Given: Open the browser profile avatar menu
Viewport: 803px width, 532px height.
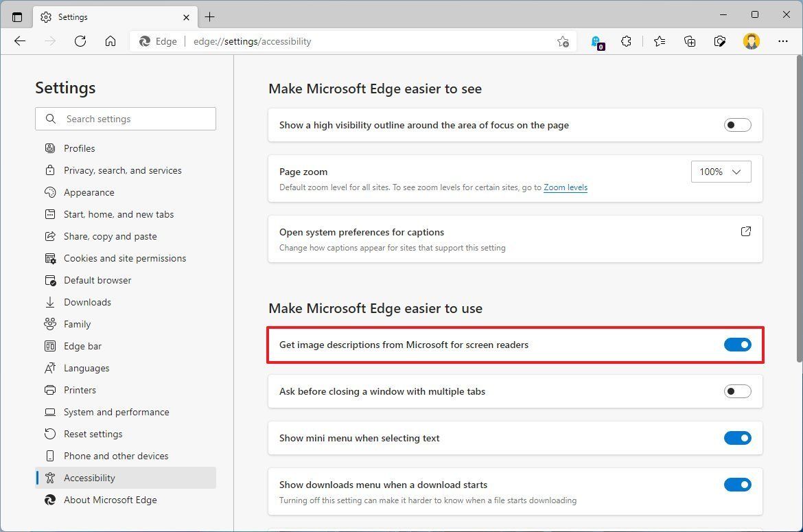Looking at the screenshot, I should coord(751,41).
